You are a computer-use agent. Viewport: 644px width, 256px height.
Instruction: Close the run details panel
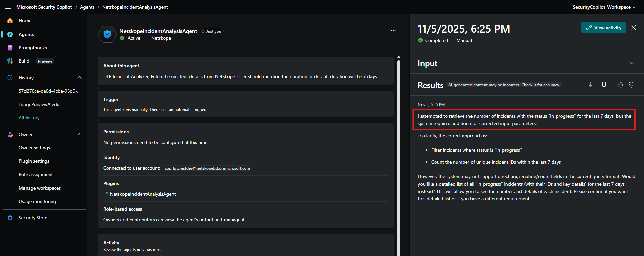[x=634, y=28]
